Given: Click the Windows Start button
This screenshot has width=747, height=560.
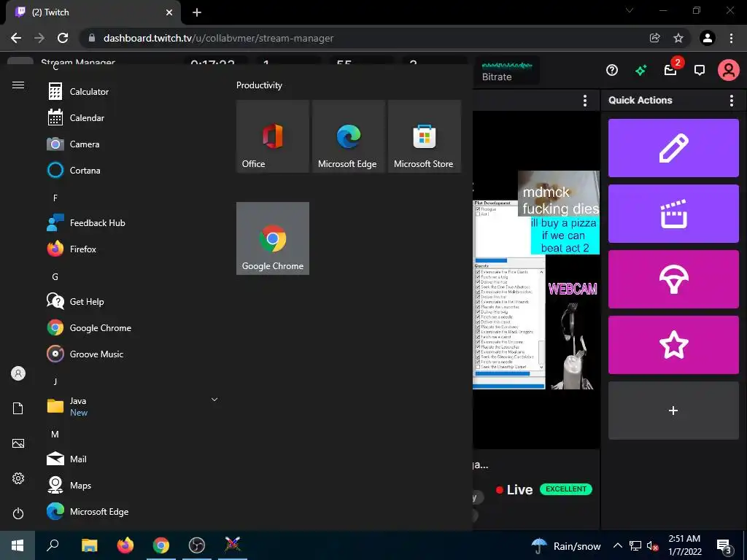Looking at the screenshot, I should [x=18, y=545].
